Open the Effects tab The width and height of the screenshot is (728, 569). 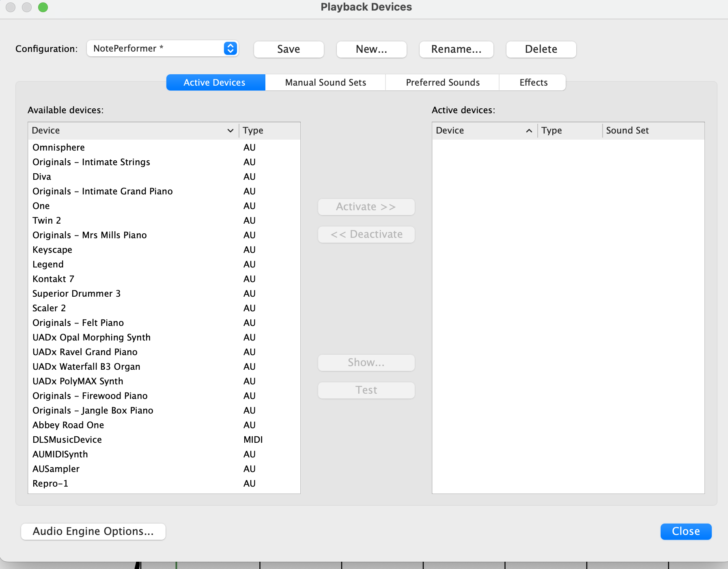tap(533, 82)
